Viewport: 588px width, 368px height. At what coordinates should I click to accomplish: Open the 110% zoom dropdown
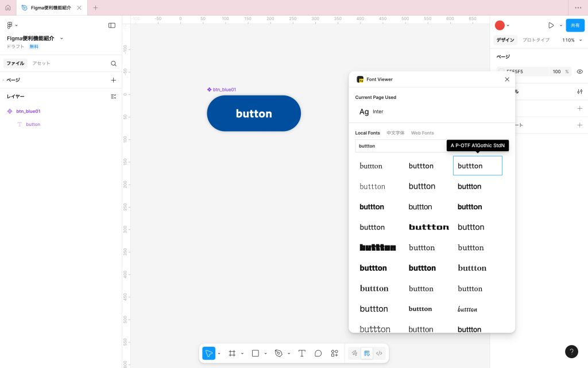tap(571, 40)
